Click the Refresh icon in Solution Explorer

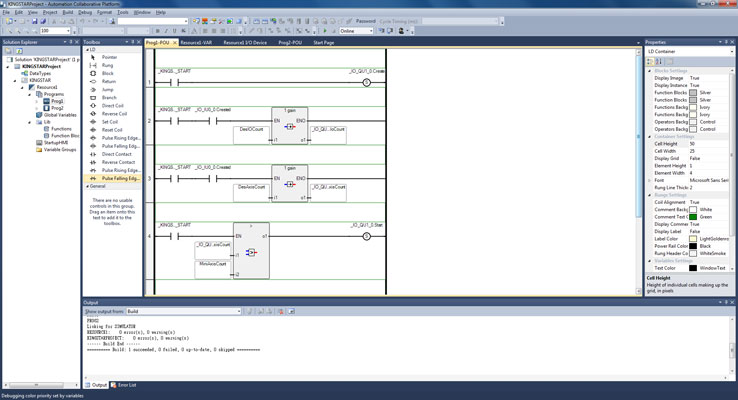(19, 51)
